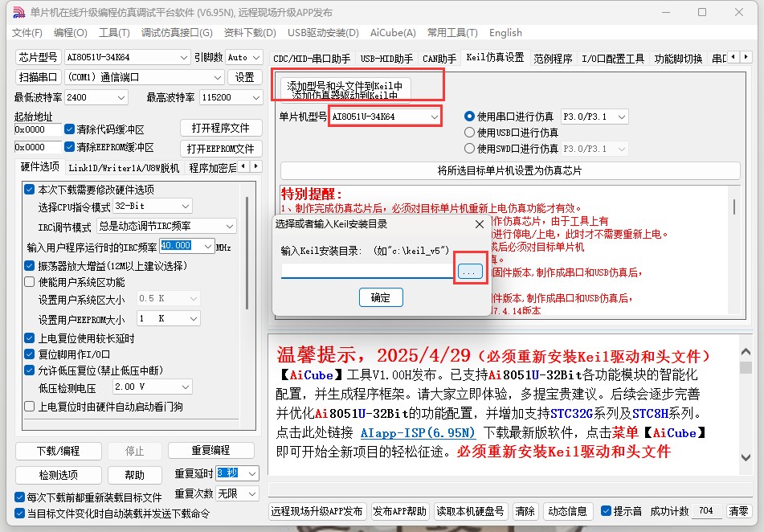Screen dimensions: 764x532
Task: Toggle 每次下载前都重新装载目标文件 checkbox
Action: (x=19, y=497)
